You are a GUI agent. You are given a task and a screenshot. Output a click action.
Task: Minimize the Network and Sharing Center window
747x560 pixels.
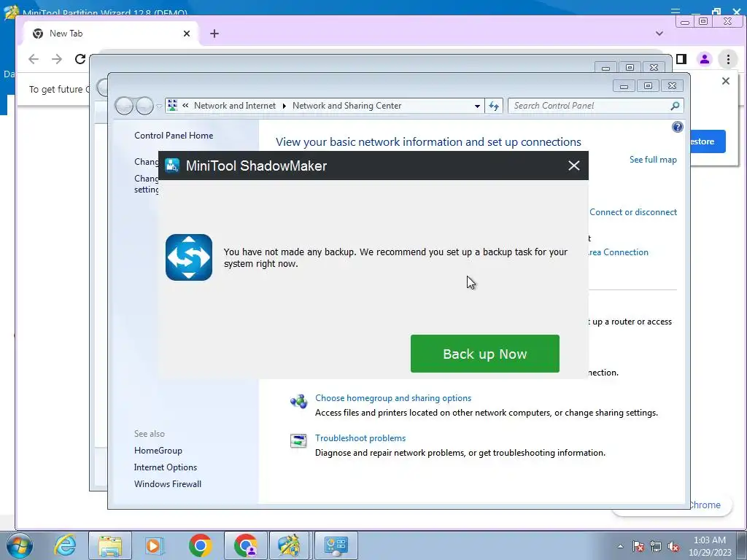(624, 86)
